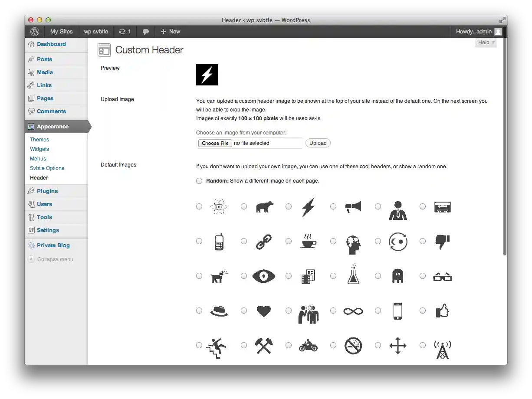Select radio button beside lightning bolt icon
This screenshot has height=399, width=532.
tap(289, 206)
